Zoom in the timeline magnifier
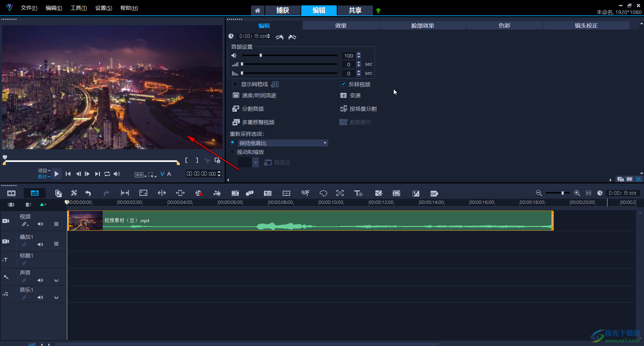The image size is (644, 346). (x=577, y=193)
